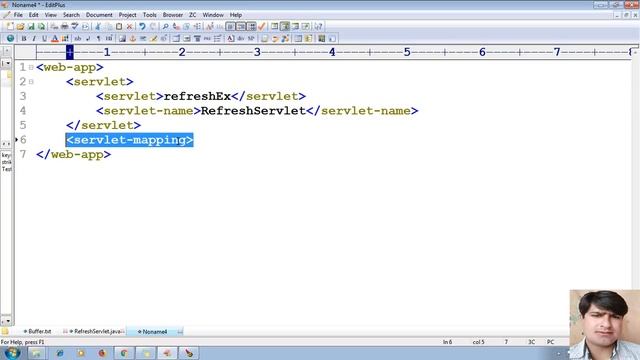Click the Find magnifier icon
Screen dimensions: 640x360
pos(165,26)
